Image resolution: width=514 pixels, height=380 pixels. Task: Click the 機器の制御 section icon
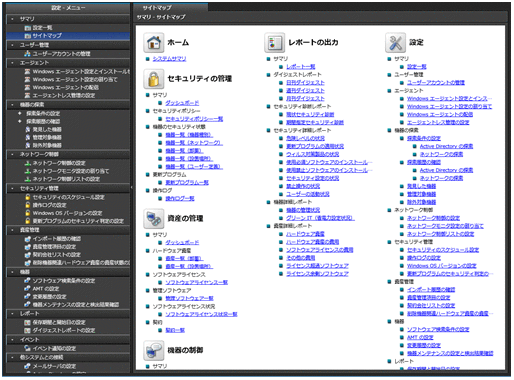click(x=154, y=350)
